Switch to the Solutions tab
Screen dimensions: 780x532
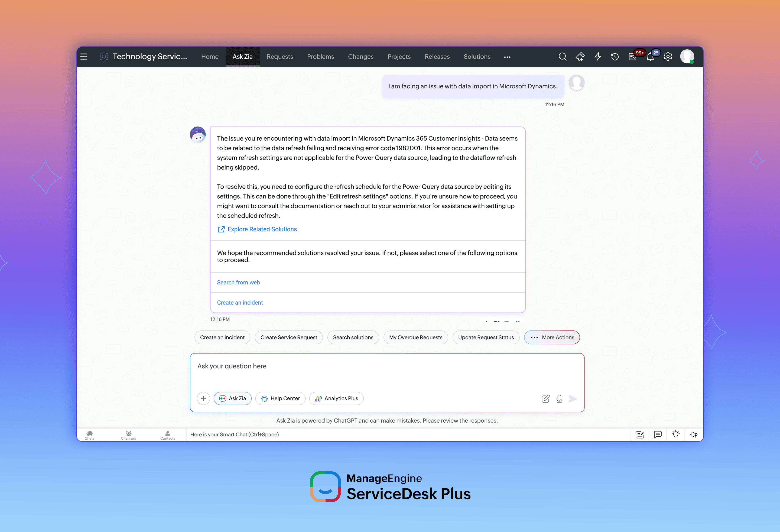click(477, 57)
